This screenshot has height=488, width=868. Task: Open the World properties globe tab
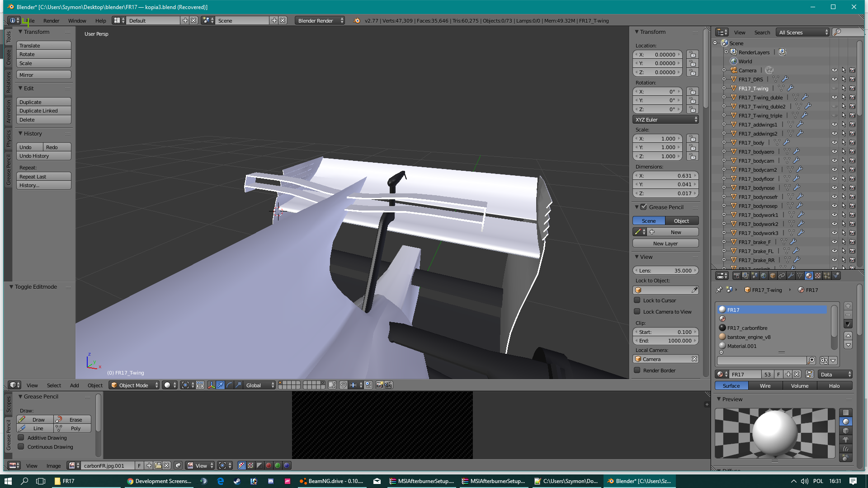(764, 276)
